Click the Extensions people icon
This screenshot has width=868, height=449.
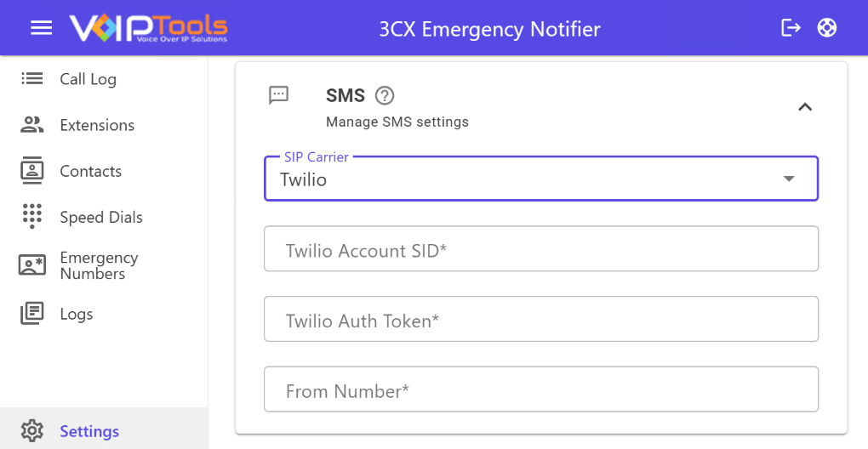point(32,125)
